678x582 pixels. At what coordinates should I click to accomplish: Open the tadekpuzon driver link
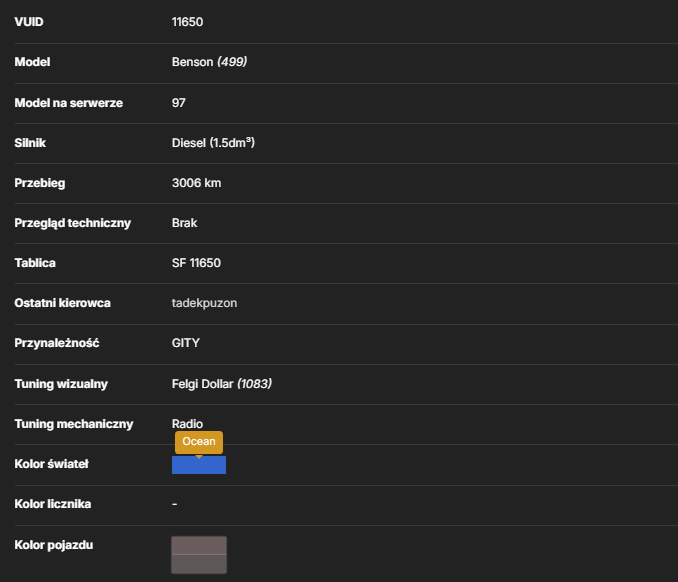(204, 303)
